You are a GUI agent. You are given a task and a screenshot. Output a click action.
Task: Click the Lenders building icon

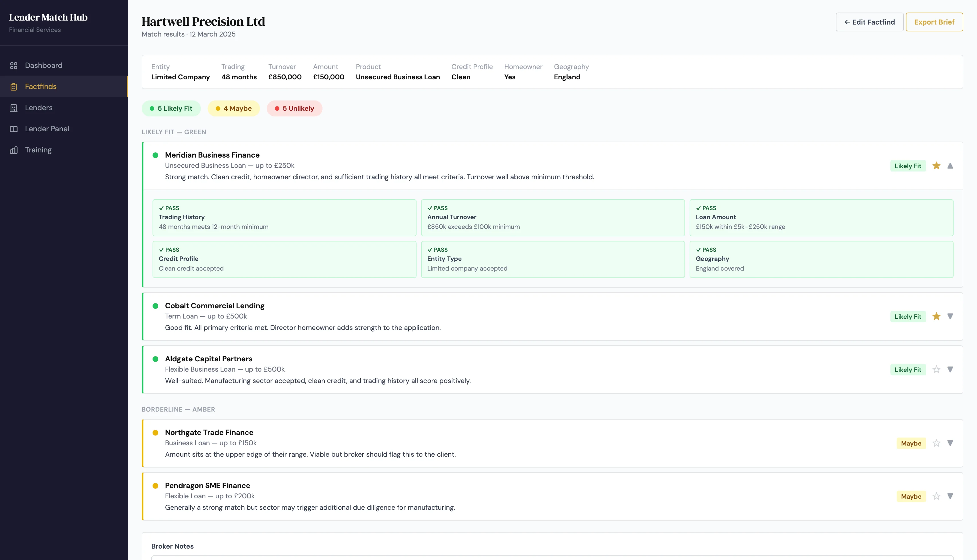(14, 108)
